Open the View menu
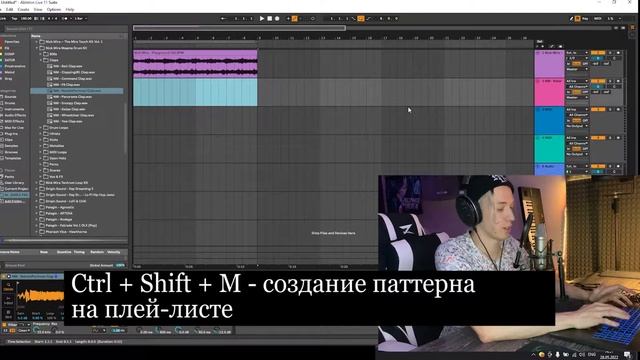Image resolution: width=640 pixels, height=360 pixels. pos(38,9)
